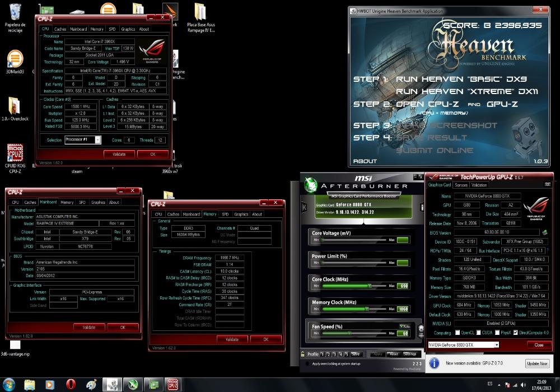560x392 pixels.
Task: Click the Afterburner info i button
Action: 422,207
